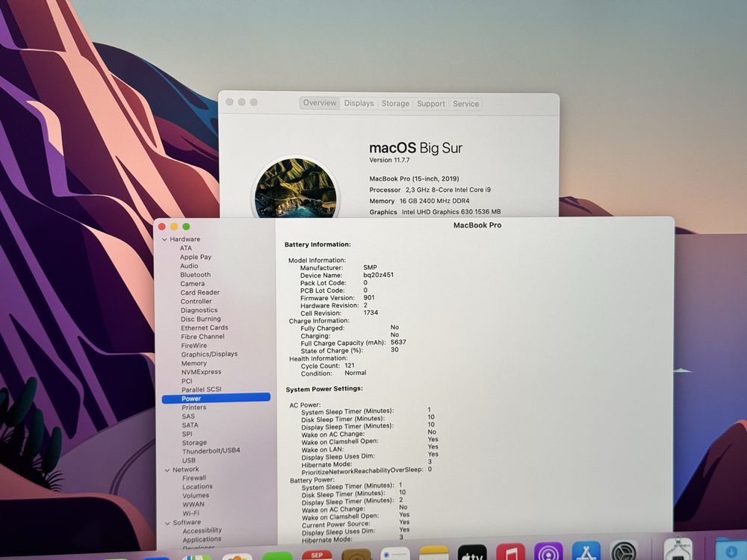Select SATA in the sidebar
The width and height of the screenshot is (747, 560).
pyautogui.click(x=190, y=426)
